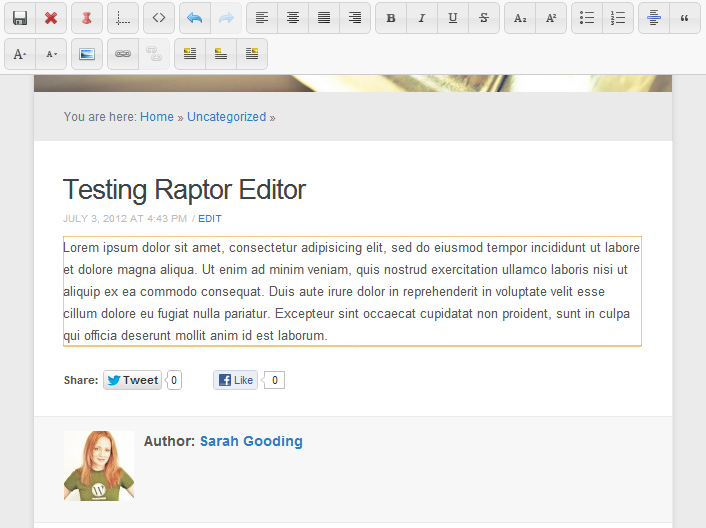Apply superscript formatting
Image resolution: width=706 pixels, height=528 pixels.
[x=551, y=18]
